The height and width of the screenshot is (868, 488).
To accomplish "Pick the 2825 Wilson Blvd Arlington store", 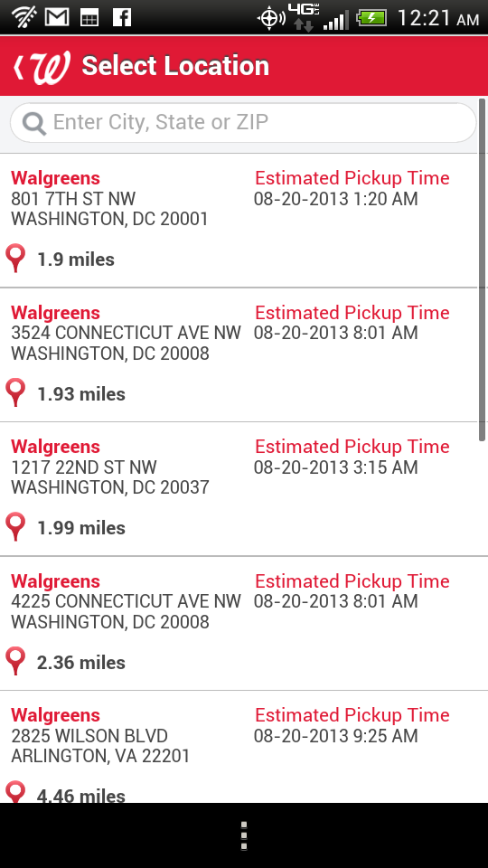I will (x=239, y=748).
